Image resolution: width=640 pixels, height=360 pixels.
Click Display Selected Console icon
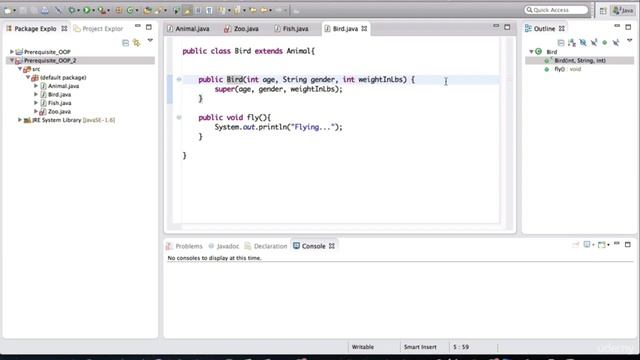(587, 244)
